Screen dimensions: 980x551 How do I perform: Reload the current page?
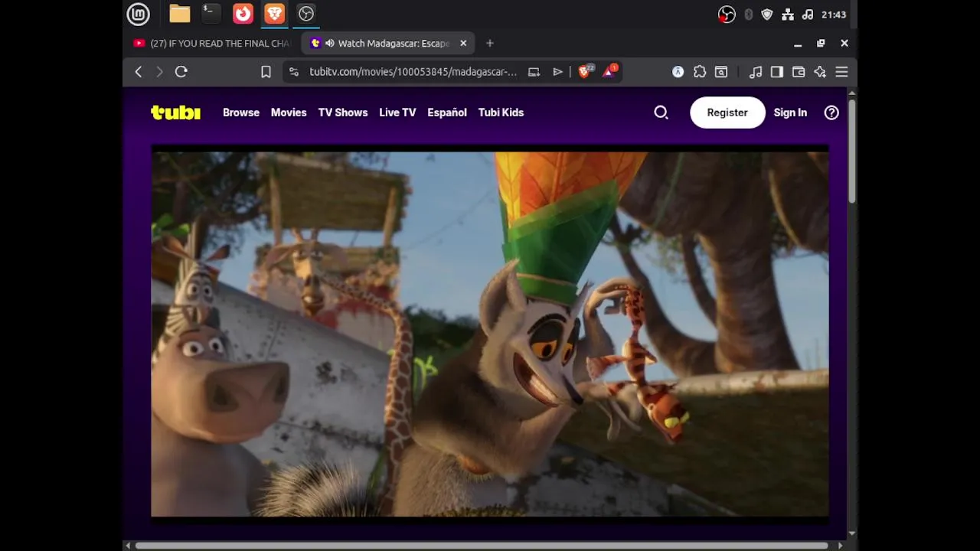point(181,72)
